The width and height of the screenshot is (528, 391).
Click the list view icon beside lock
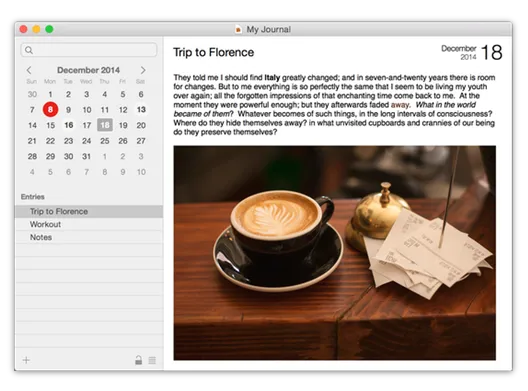[152, 360]
